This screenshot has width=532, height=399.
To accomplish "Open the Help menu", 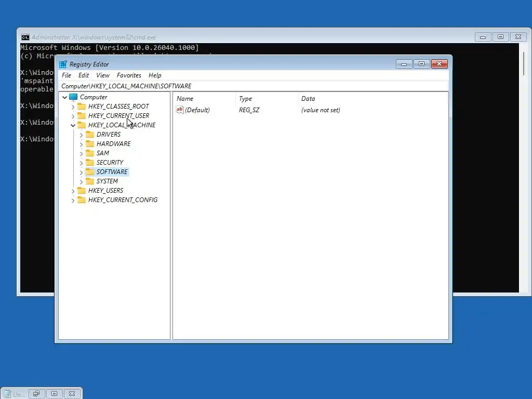I will [155, 75].
